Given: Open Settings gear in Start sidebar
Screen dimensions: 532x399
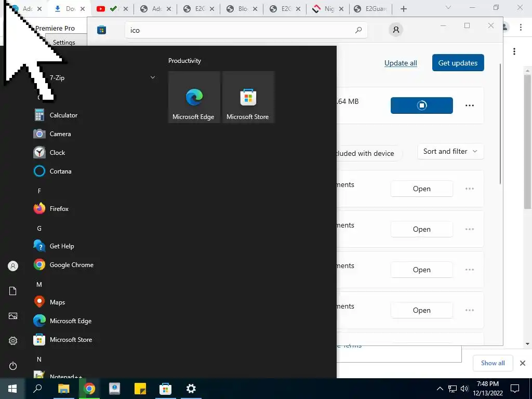Looking at the screenshot, I should click(13, 341).
